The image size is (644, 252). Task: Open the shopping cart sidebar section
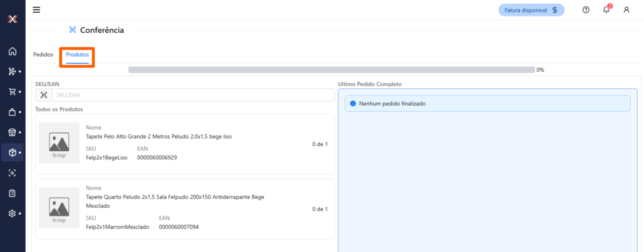point(12,91)
